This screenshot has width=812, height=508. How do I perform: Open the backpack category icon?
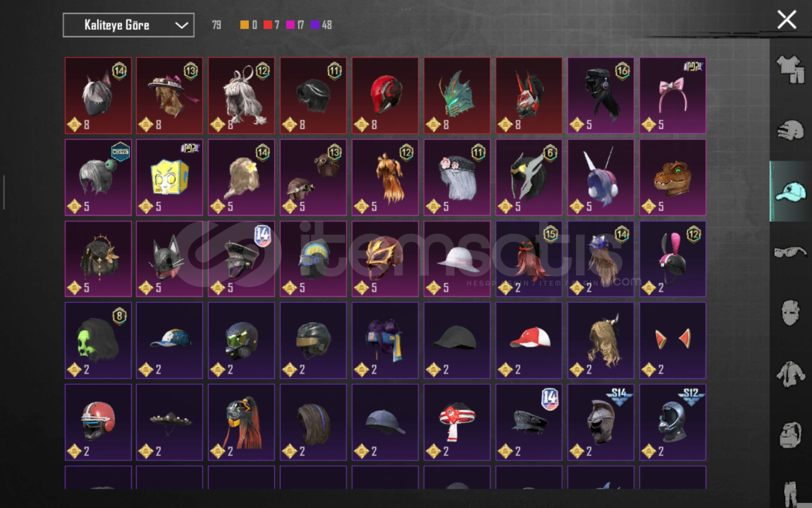point(790,435)
